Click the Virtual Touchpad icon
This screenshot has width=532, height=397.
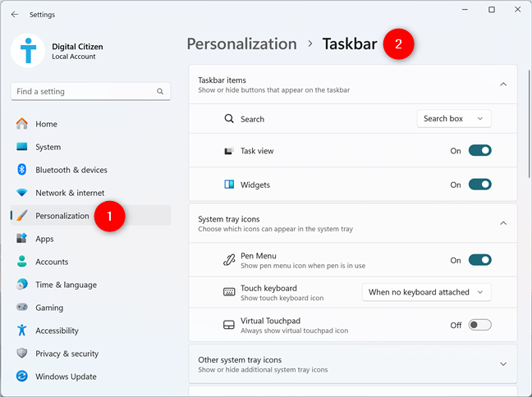229,325
